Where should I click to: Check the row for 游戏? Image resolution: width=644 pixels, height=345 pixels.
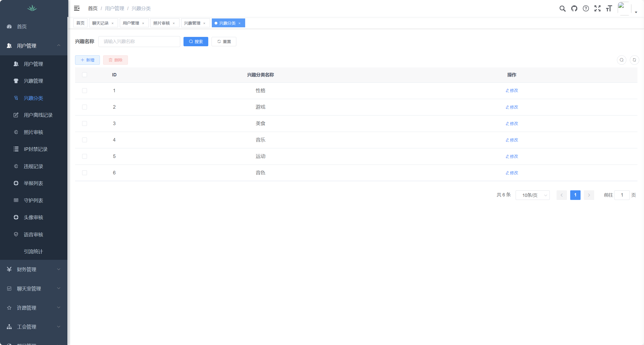pyautogui.click(x=85, y=107)
